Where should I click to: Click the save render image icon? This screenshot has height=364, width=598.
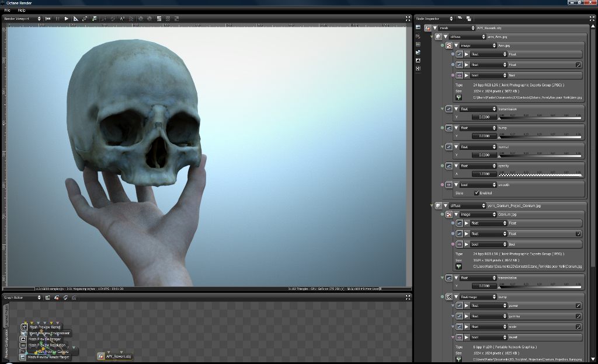click(94, 19)
